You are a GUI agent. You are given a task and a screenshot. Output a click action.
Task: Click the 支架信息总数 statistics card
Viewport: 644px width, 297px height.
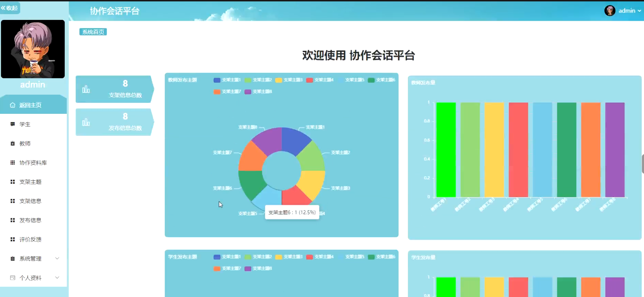[x=115, y=89]
